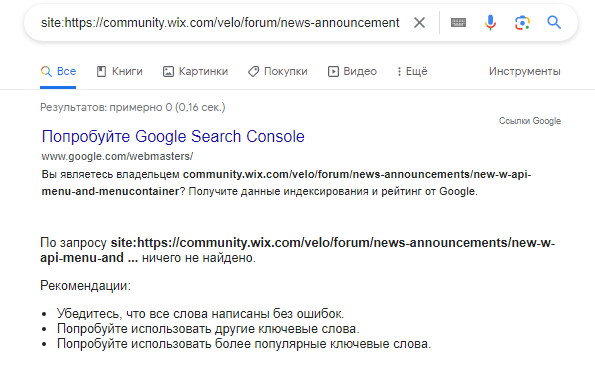Start voice search with the microphone icon
Image resolution: width=595 pixels, height=376 pixels.
[x=490, y=23]
